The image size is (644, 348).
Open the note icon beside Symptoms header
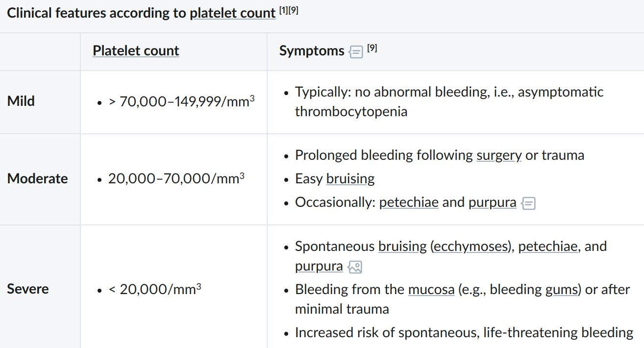coord(356,51)
